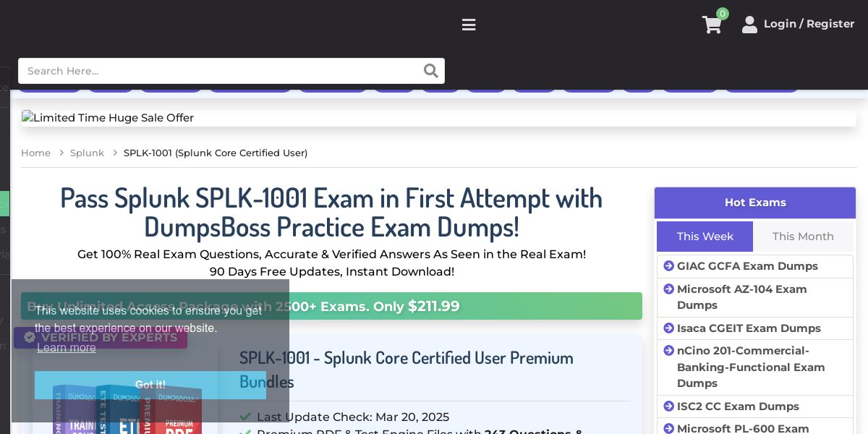868x434 pixels.
Task: Click the Hot Exams header
Action: click(755, 203)
